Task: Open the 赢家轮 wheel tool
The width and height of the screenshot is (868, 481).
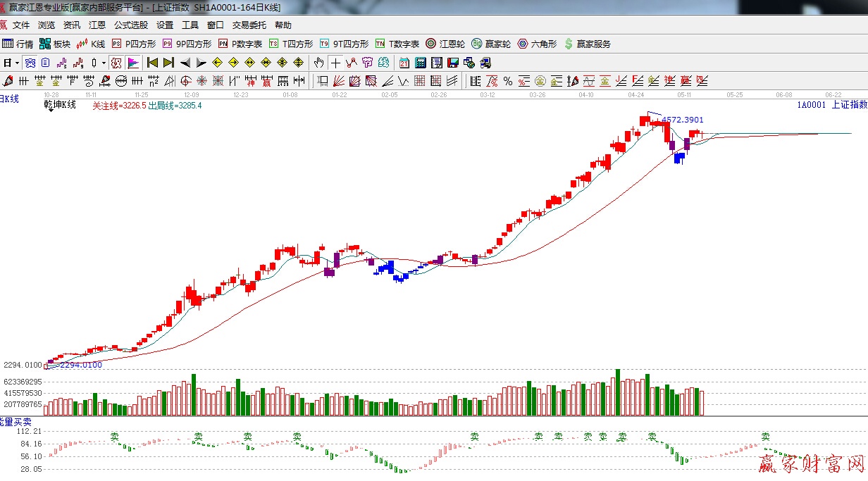Action: point(491,44)
